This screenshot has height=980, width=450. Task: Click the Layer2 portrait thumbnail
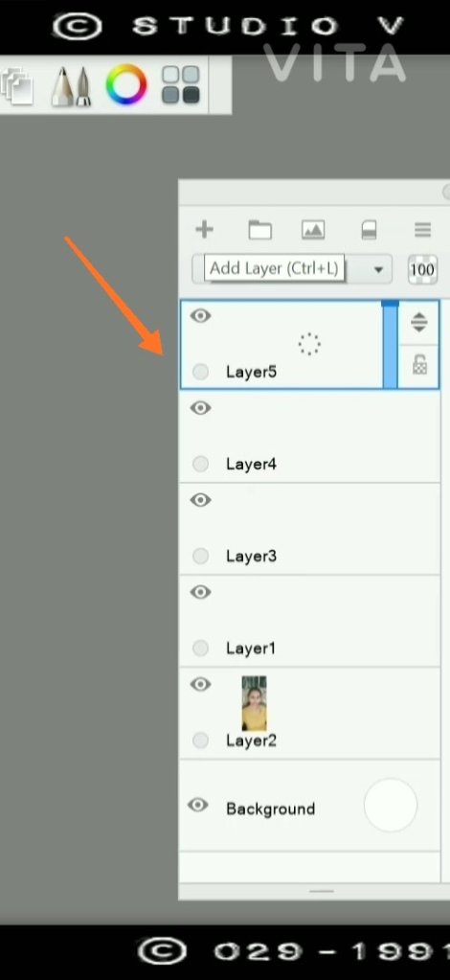(x=255, y=703)
